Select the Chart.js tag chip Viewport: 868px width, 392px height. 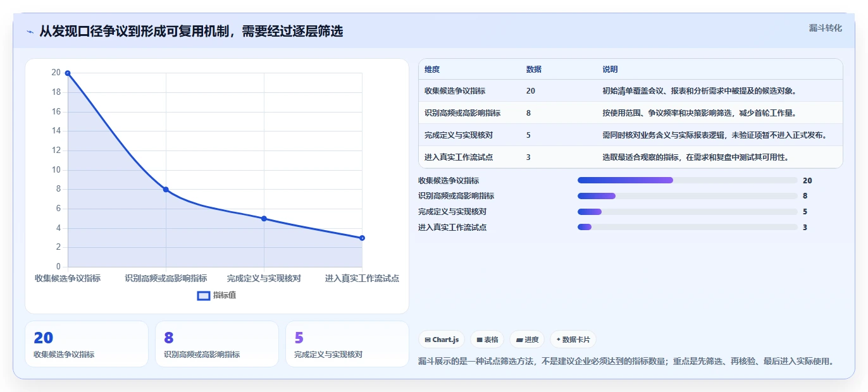click(x=442, y=340)
